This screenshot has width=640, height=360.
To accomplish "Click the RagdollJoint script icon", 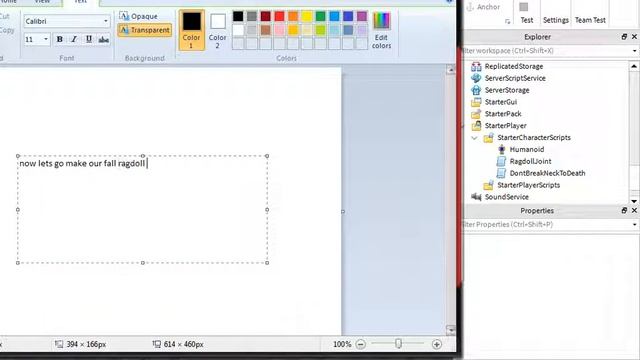I will pyautogui.click(x=501, y=161).
